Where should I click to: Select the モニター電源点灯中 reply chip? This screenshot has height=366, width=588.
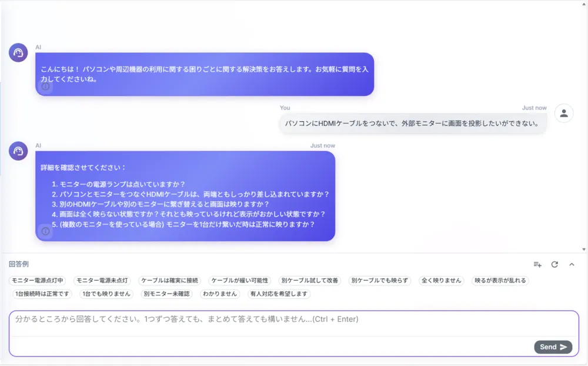click(38, 281)
